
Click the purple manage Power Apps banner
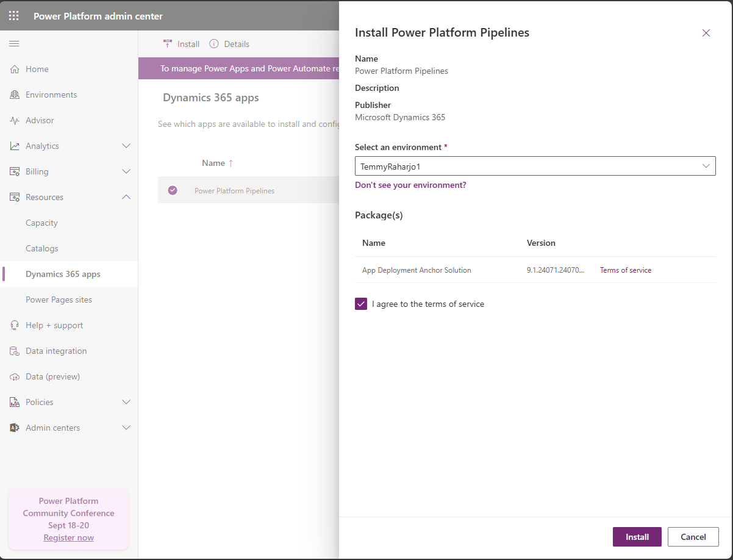(238, 68)
